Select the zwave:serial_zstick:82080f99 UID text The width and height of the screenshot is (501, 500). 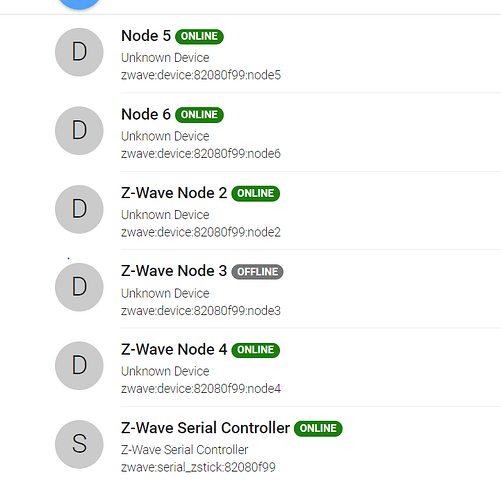198,467
